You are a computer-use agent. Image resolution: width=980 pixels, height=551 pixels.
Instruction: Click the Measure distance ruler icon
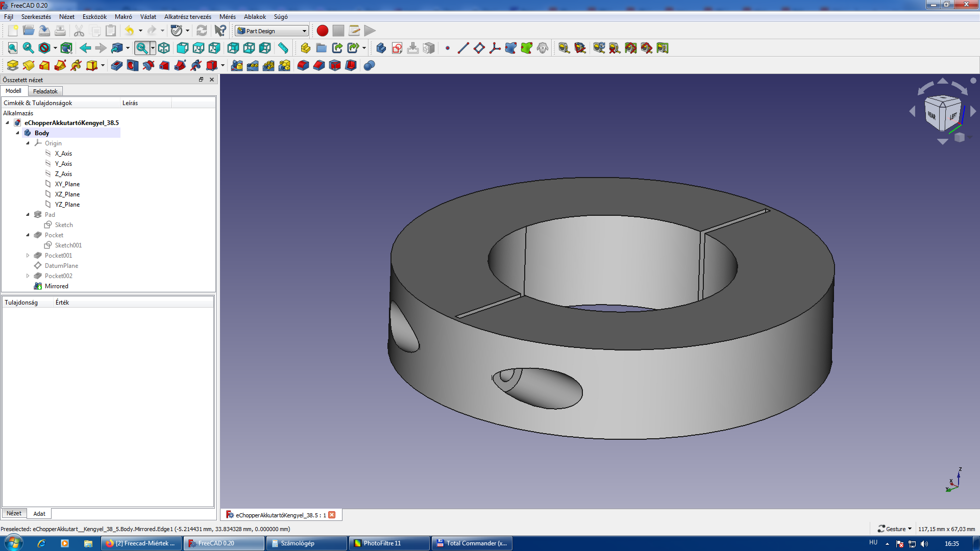[283, 48]
